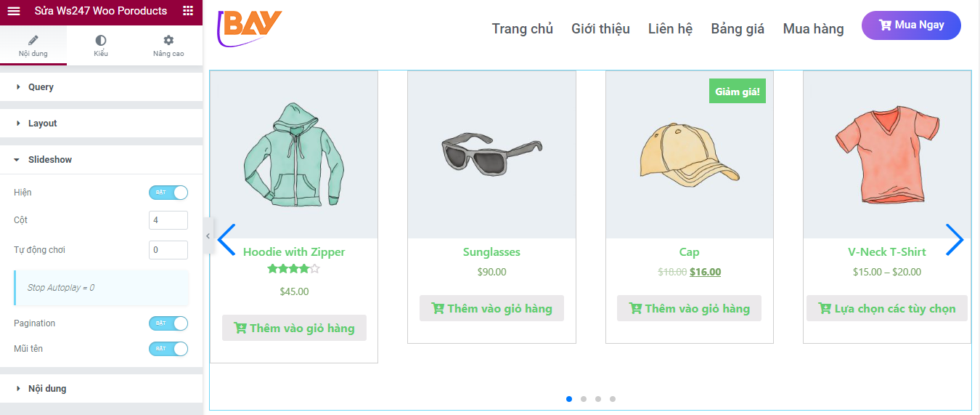980x415 pixels.
Task: Switch to the Kiểu tab
Action: (x=101, y=46)
